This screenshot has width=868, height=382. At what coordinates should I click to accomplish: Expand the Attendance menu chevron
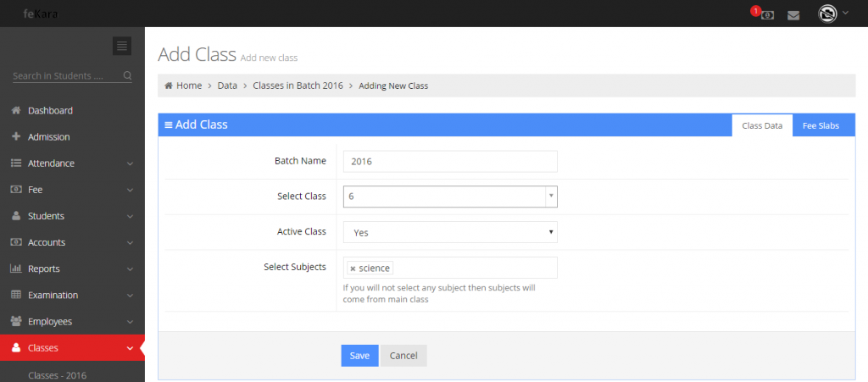130,163
